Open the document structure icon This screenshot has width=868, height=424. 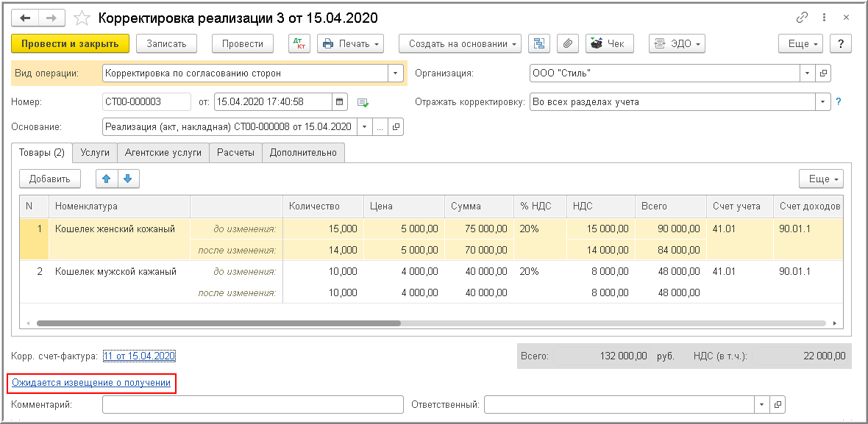tap(540, 44)
